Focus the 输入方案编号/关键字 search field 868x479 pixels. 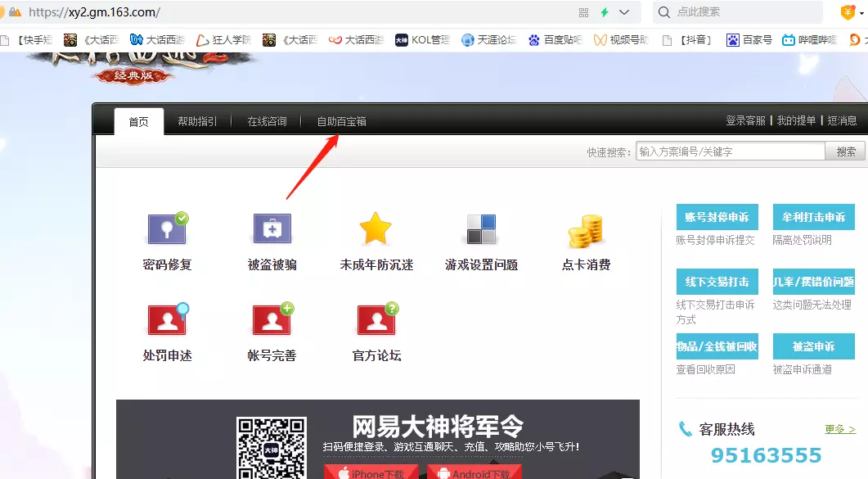point(730,151)
